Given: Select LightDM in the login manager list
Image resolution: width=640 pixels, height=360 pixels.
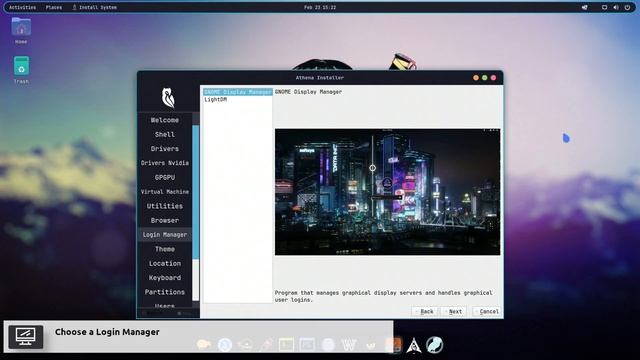Looking at the screenshot, I should tap(216, 100).
